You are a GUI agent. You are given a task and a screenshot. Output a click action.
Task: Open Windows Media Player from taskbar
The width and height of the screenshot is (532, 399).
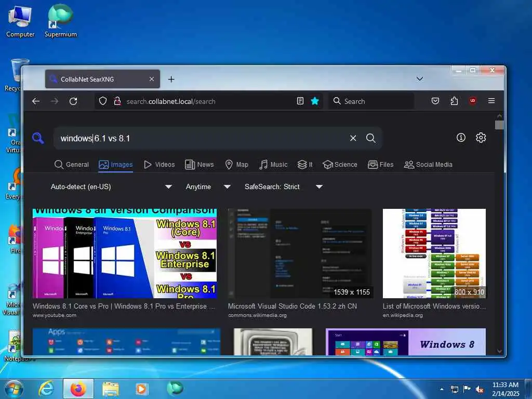coord(141,389)
